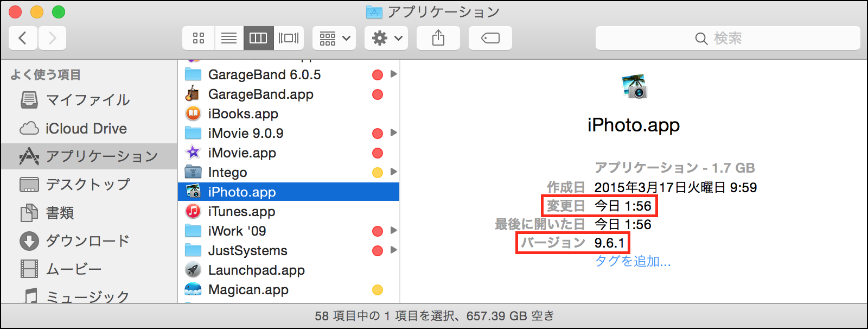Click the ダウンロード arrow icon
868x329 pixels.
point(29,241)
